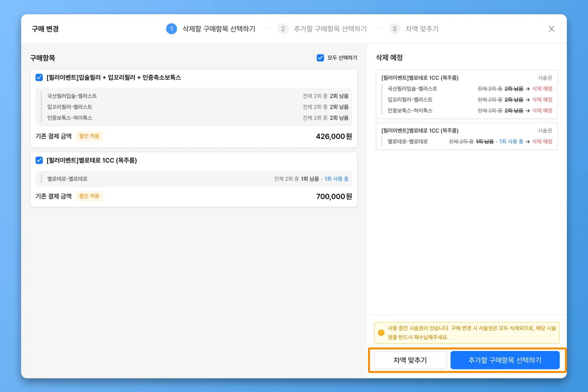Click 할인 적용 badge beside 700,000원

(89, 196)
